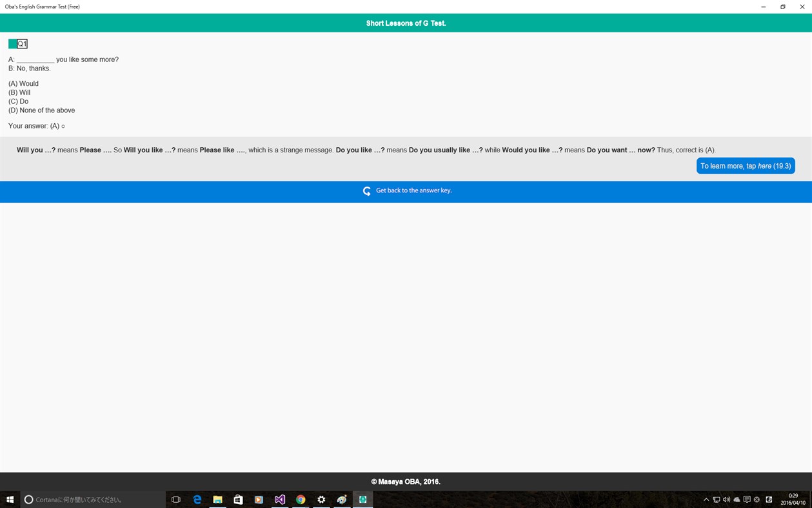The image size is (812, 508).
Task: Expand hidden icons with the tray chevron
Action: coord(706,500)
